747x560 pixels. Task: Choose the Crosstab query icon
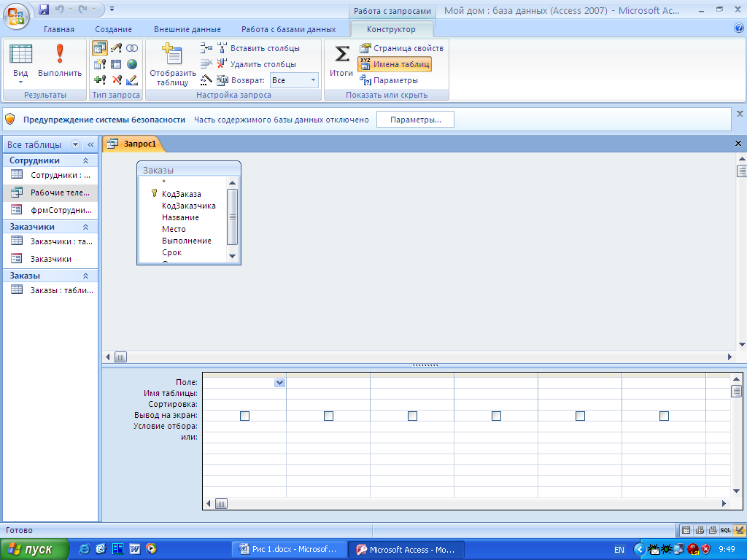click(116, 64)
